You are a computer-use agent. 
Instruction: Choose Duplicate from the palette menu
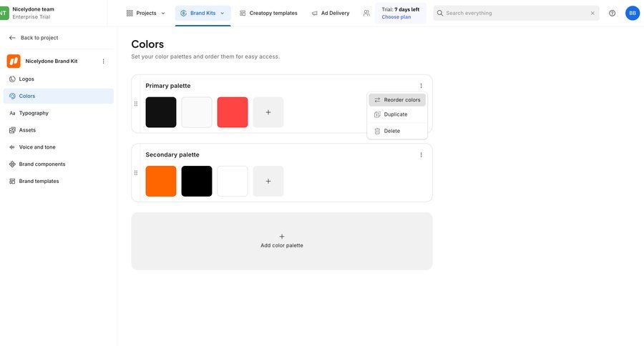click(397, 114)
